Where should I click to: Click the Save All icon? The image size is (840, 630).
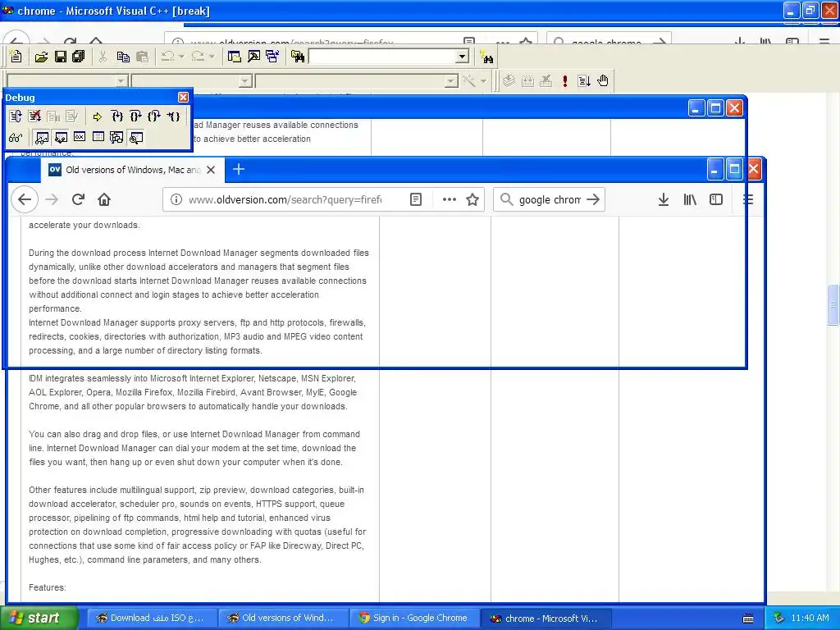click(x=79, y=57)
